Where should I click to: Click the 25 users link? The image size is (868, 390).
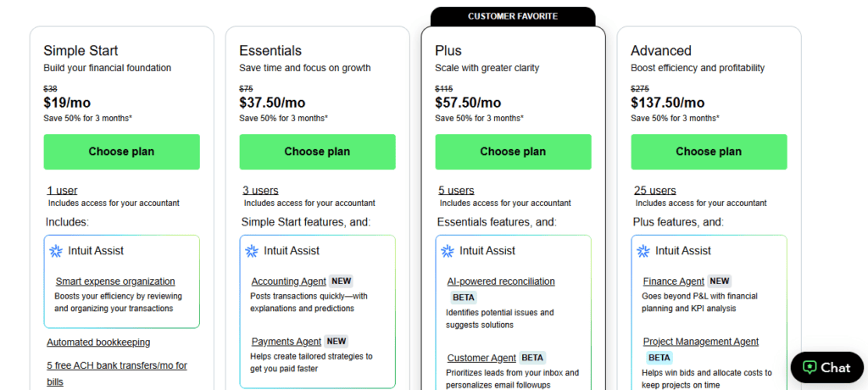tap(655, 191)
